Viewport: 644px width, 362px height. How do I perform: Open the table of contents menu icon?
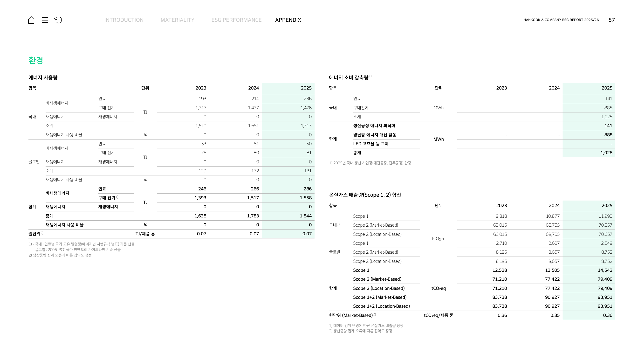[x=45, y=20]
